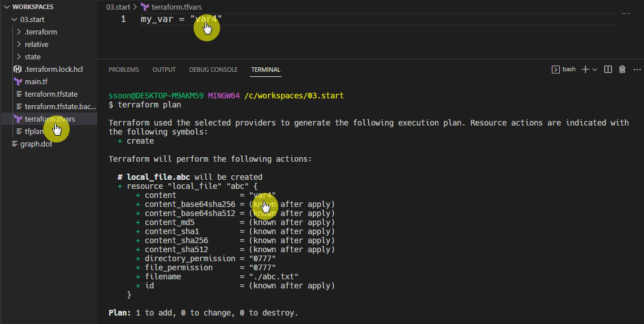Expand the relative folder
Viewport: 644px width, 324px height.
click(x=37, y=44)
